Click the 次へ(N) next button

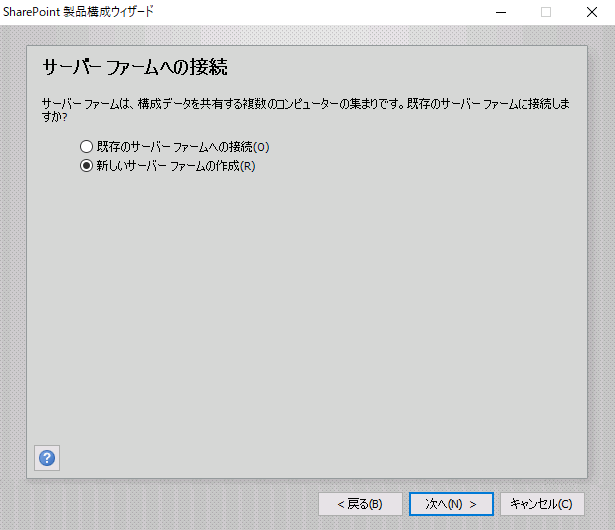pos(451,504)
